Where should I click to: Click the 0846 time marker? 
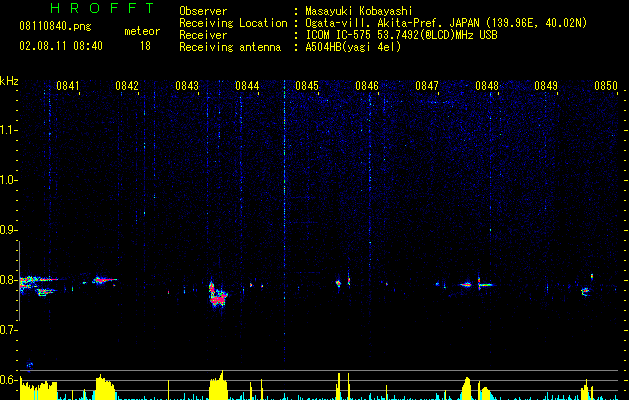(367, 86)
